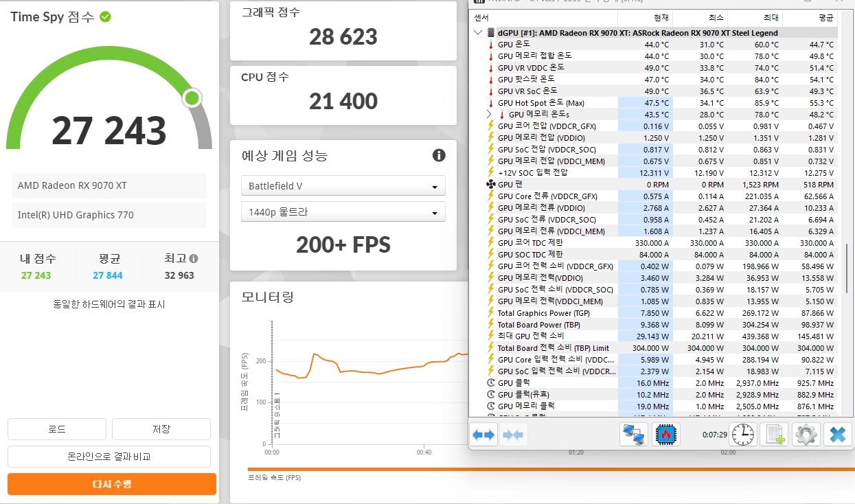Click the 저장 button

pyautogui.click(x=161, y=429)
